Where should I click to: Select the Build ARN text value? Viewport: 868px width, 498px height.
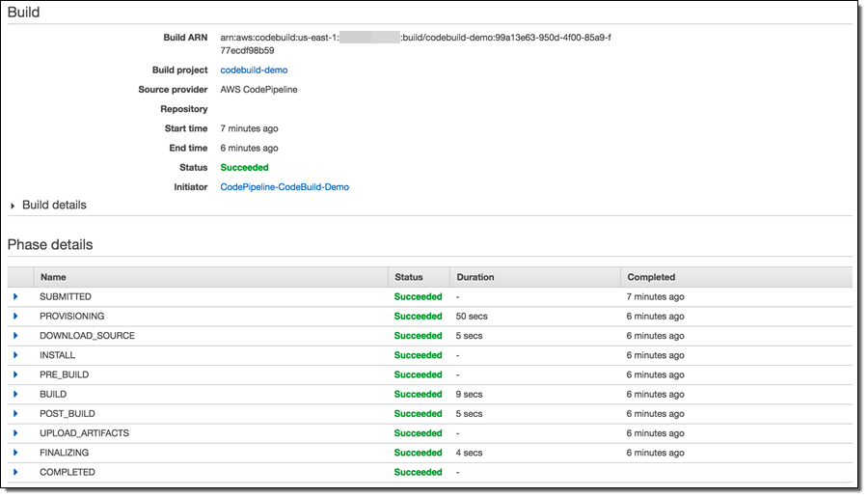[415, 38]
